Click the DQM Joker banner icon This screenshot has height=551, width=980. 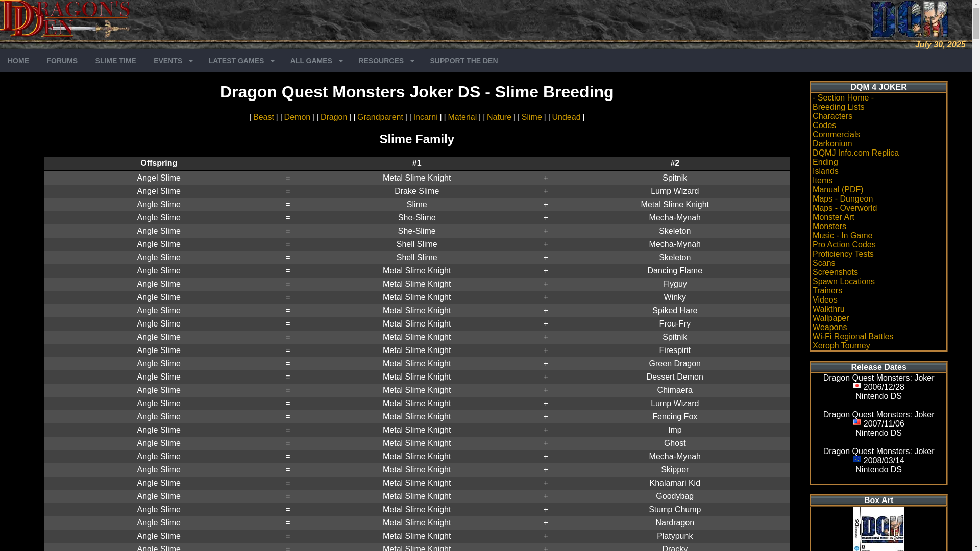point(909,19)
